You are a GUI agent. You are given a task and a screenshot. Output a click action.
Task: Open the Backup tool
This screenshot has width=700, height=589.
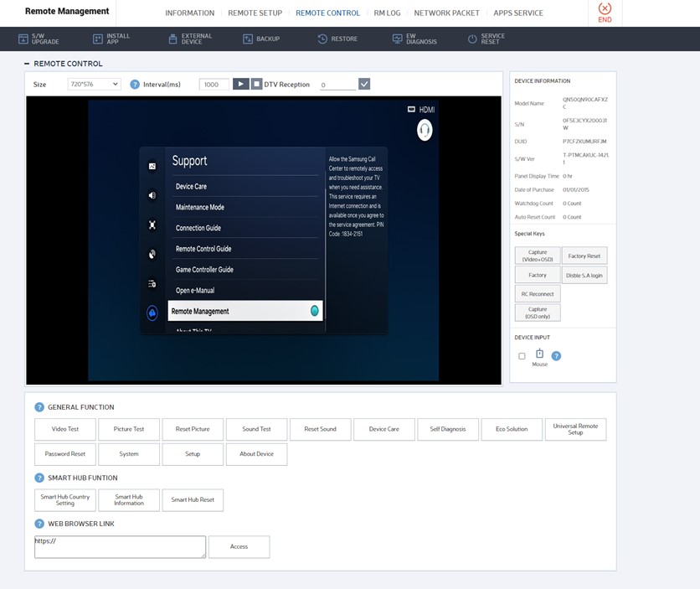coord(248,39)
